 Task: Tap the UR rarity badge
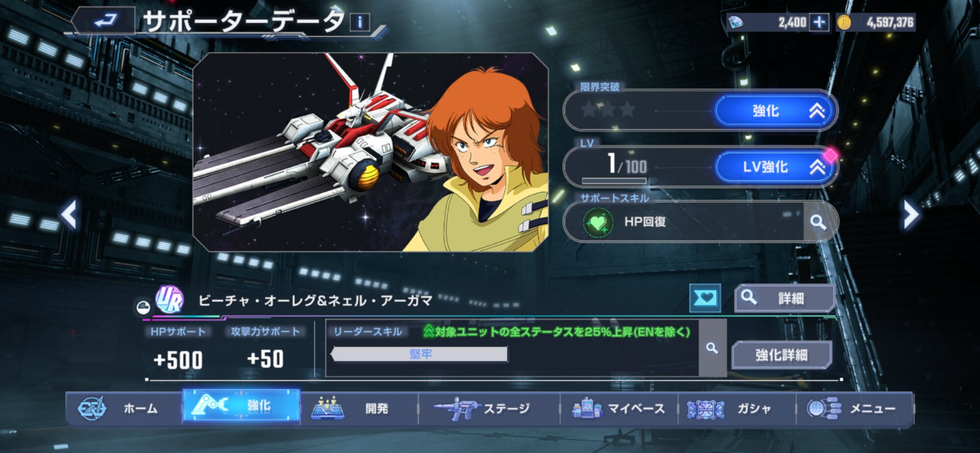click(170, 300)
